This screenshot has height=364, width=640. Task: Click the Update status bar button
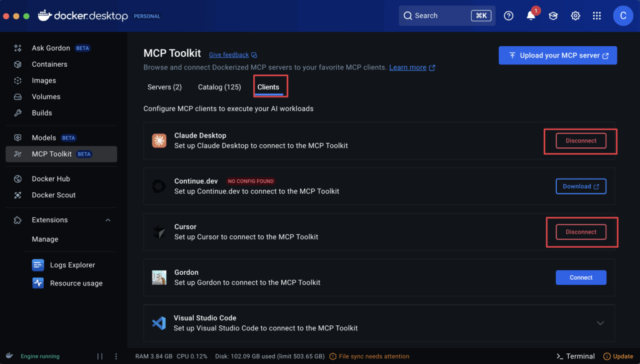pos(618,357)
